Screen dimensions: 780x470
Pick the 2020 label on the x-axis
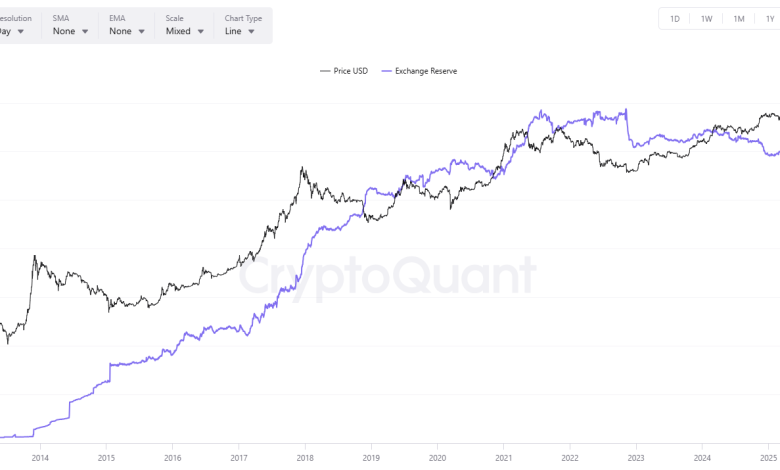tap(437, 459)
